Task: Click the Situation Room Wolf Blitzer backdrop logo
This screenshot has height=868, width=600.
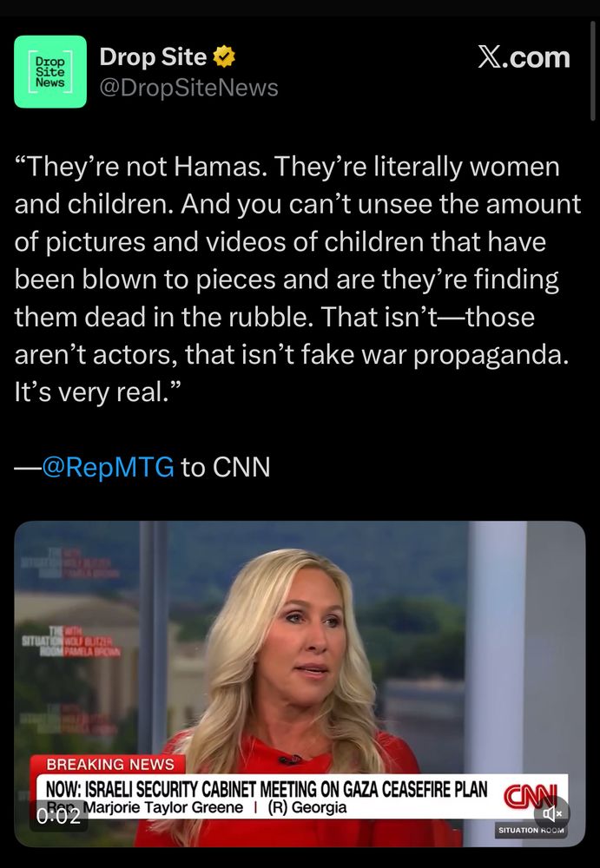Action: [69, 641]
